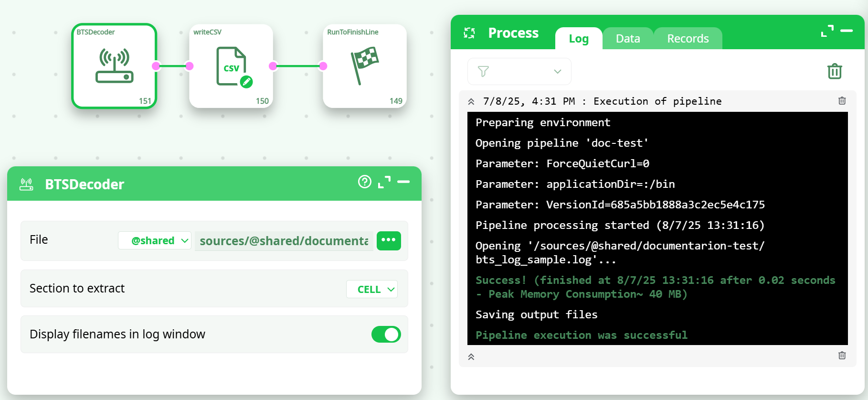Select the RunToFinishLine flag node
Image resolution: width=868 pixels, height=400 pixels.
point(365,66)
